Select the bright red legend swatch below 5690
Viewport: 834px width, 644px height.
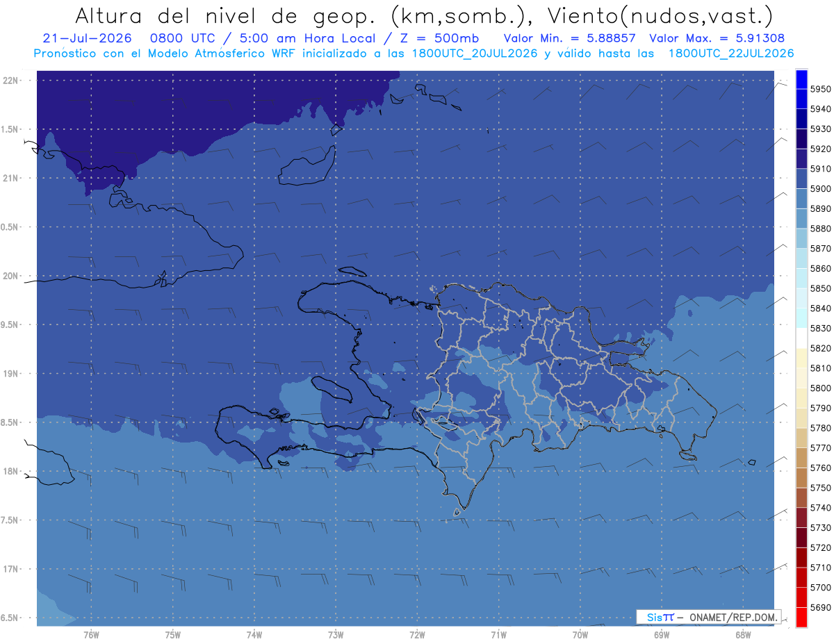pos(801,617)
